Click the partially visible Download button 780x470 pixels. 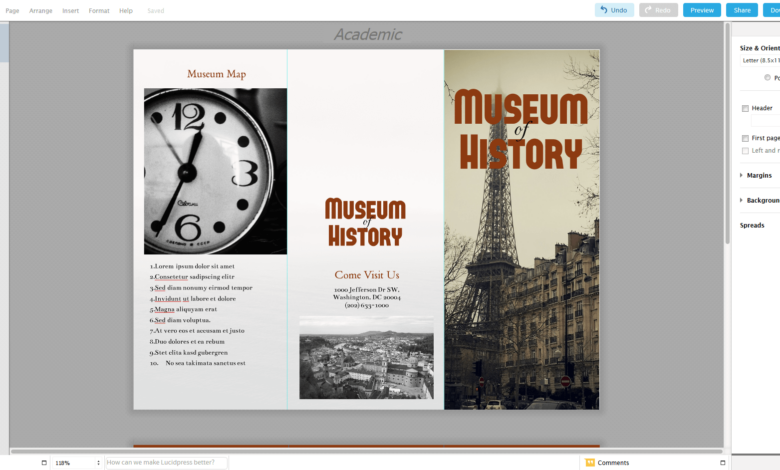click(x=772, y=10)
